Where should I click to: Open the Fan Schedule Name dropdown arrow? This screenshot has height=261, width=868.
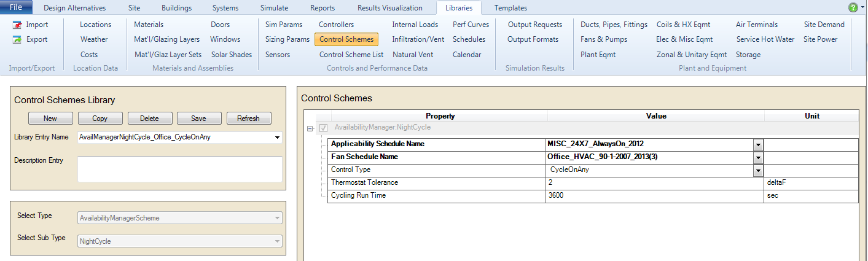click(x=759, y=157)
